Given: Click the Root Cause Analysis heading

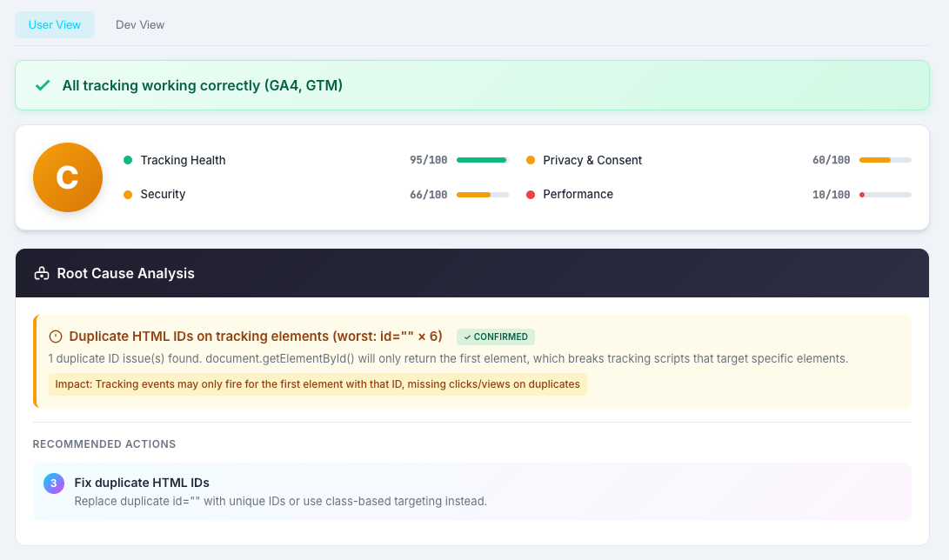Looking at the screenshot, I should click(125, 273).
